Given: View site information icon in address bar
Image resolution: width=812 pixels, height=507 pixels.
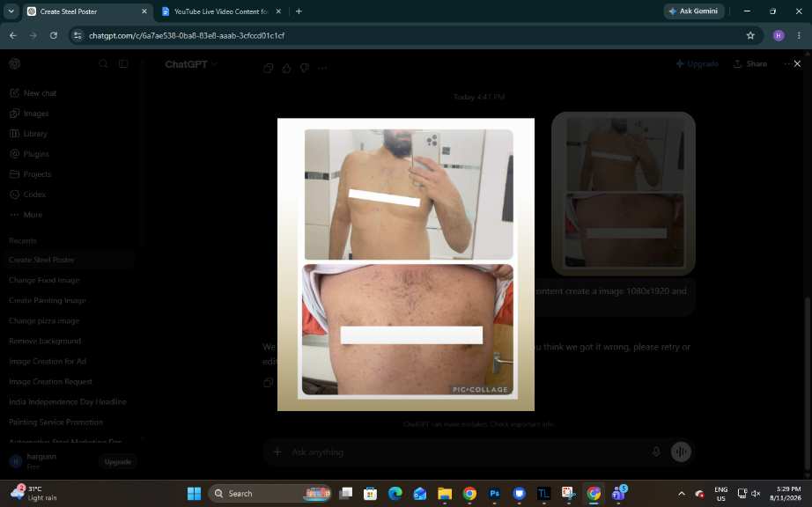Looking at the screenshot, I should 78,36.
